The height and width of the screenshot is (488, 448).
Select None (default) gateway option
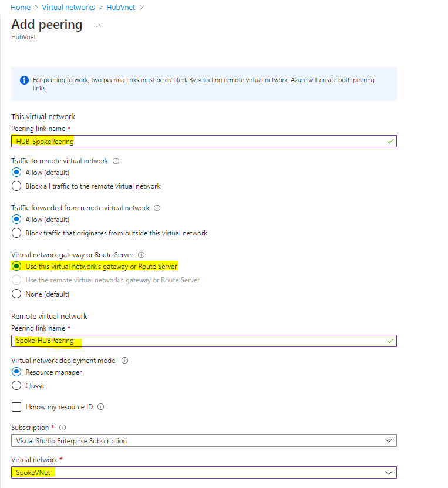pyautogui.click(x=17, y=294)
